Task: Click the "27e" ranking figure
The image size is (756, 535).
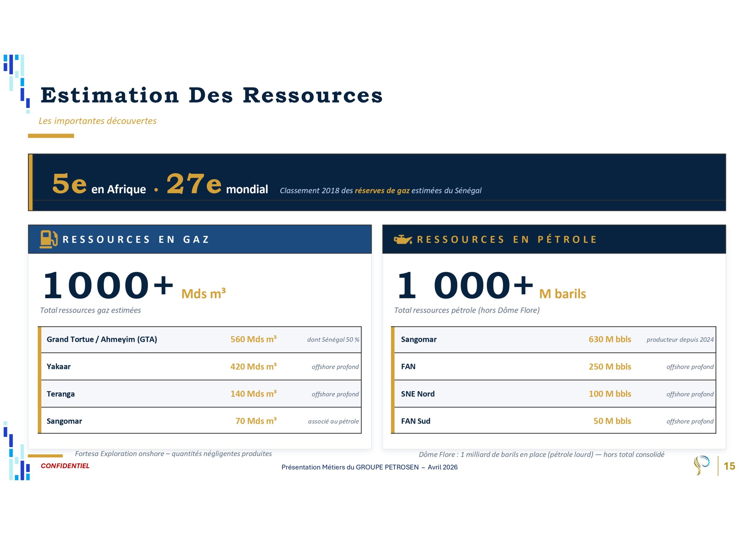Action: [194, 184]
